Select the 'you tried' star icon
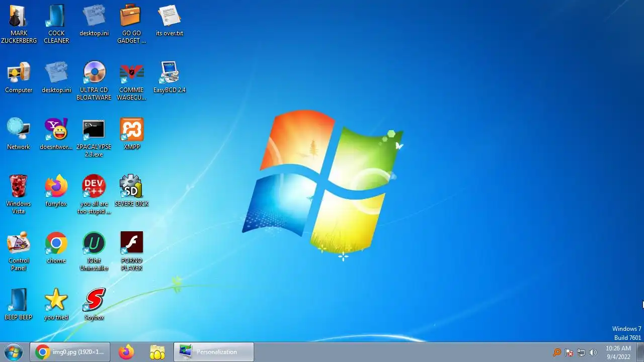 (56, 305)
